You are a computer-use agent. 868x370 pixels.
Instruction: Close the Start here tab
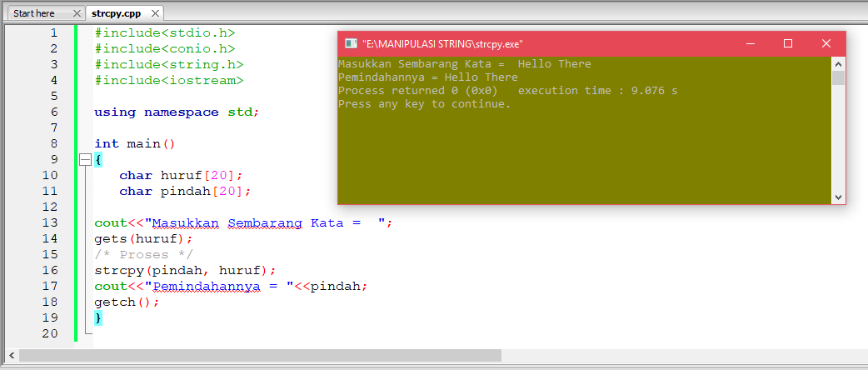coord(77,13)
